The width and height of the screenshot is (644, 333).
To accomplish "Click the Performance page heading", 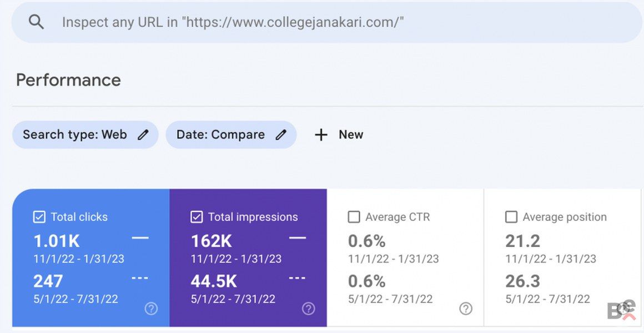I will coord(68,80).
